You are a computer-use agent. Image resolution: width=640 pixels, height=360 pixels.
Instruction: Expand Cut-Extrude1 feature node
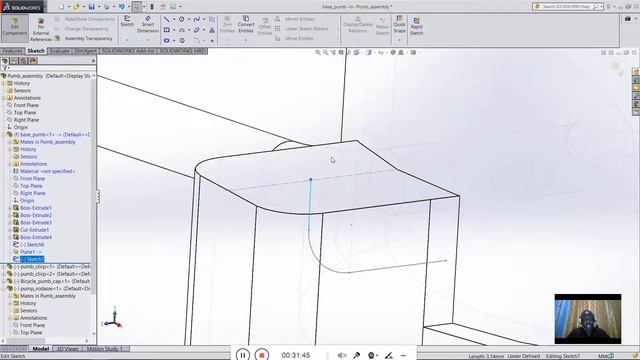[10, 230]
